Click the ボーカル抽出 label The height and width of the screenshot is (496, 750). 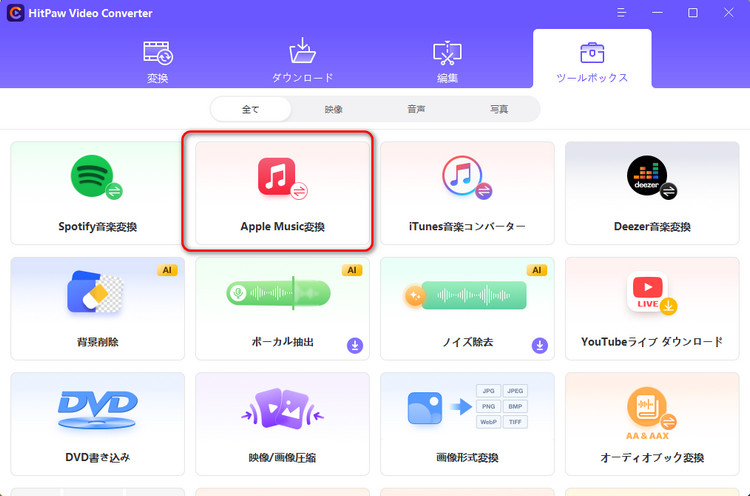coord(282,342)
